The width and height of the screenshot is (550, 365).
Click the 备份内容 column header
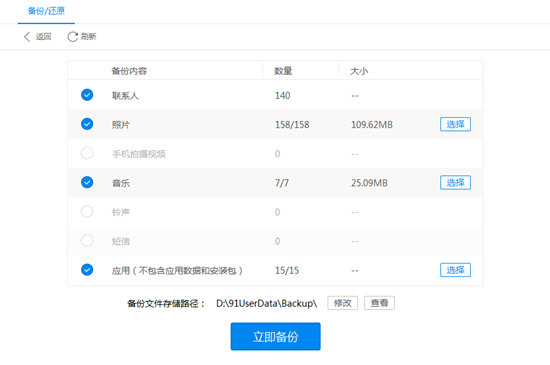129,71
